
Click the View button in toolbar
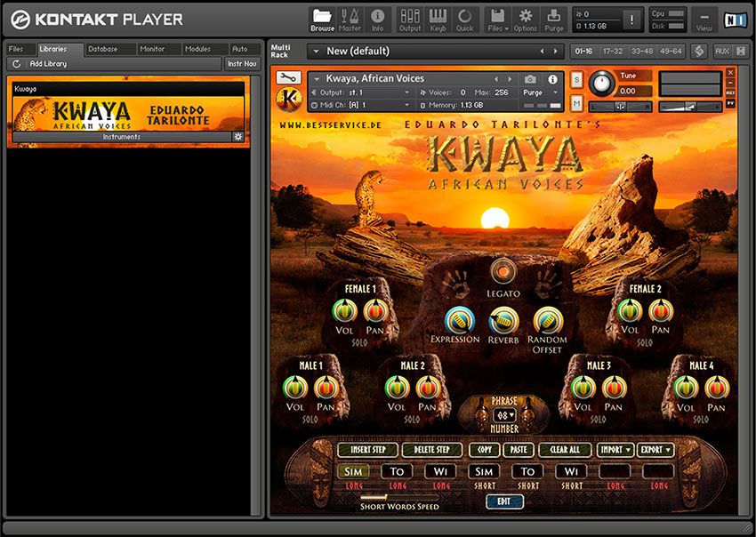click(x=704, y=20)
